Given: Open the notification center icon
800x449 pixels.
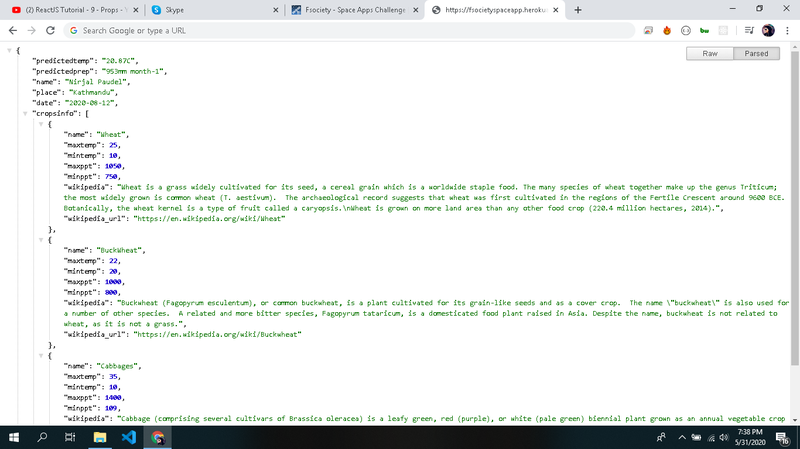Looking at the screenshot, I should coord(783,437).
